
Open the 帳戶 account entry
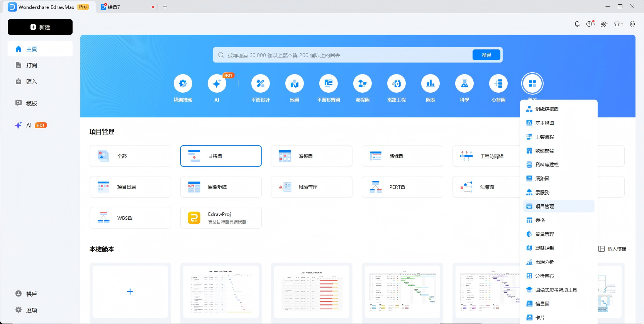(40, 294)
